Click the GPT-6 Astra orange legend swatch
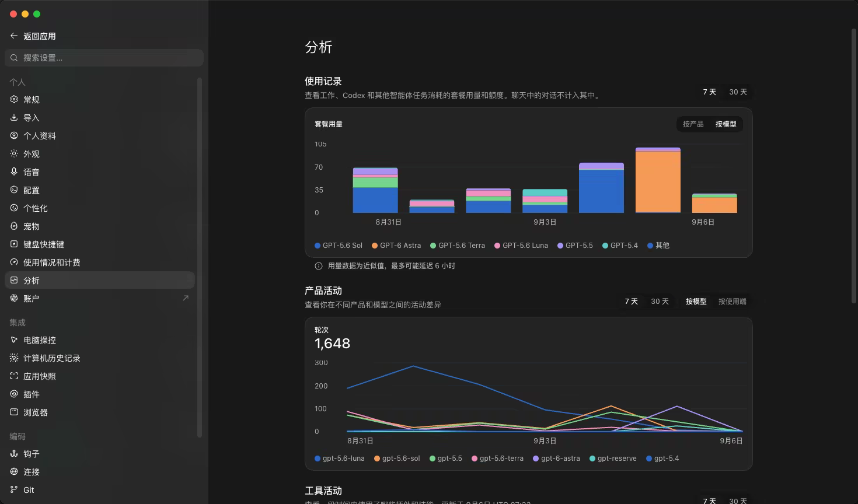This screenshot has width=858, height=504. point(375,246)
